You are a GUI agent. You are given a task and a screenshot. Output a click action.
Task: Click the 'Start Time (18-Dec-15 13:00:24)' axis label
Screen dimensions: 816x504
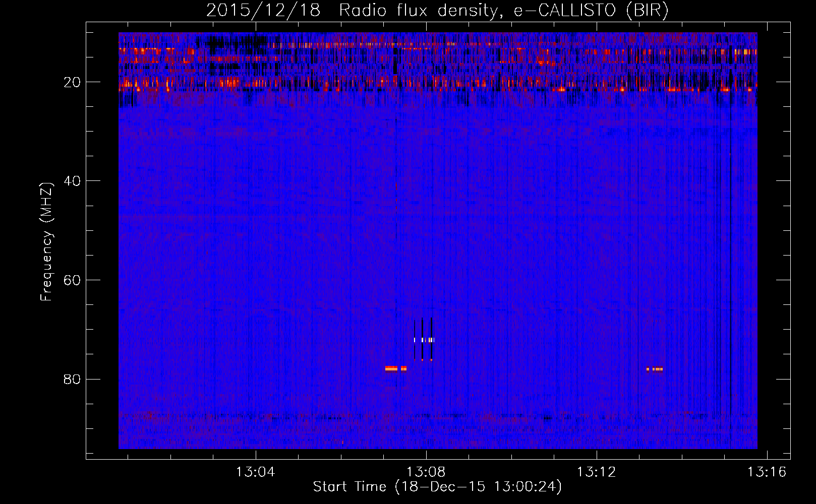tap(437, 487)
